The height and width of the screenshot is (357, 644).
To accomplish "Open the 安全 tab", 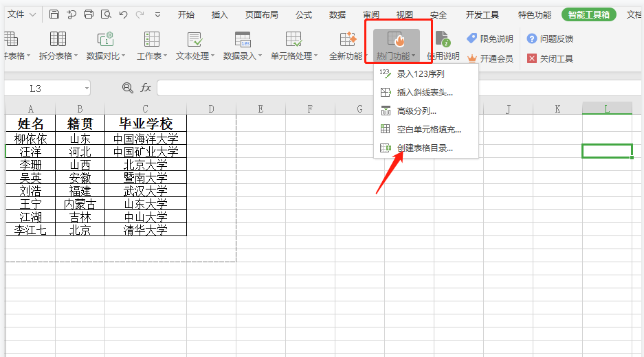I will tap(438, 15).
